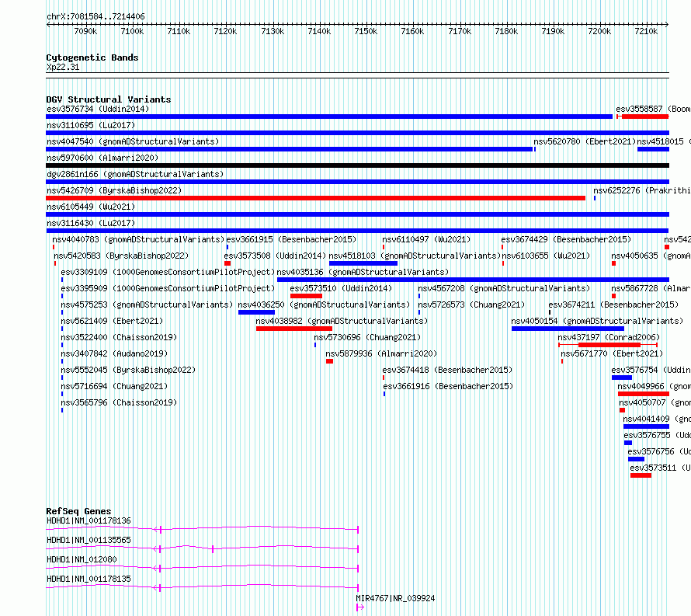This screenshot has height=616, width=691.
Task: Open the HDHD1|NM_001178136 gene label
Action: 89,520
